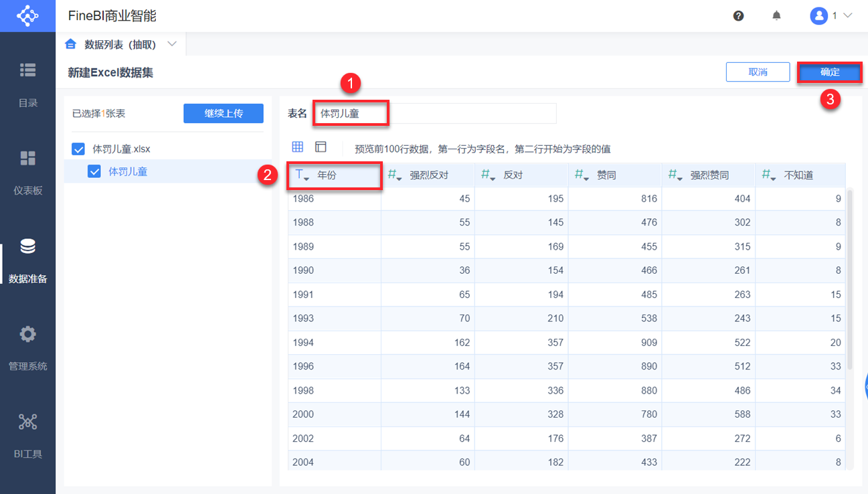Click the 反对 column header name

513,175
